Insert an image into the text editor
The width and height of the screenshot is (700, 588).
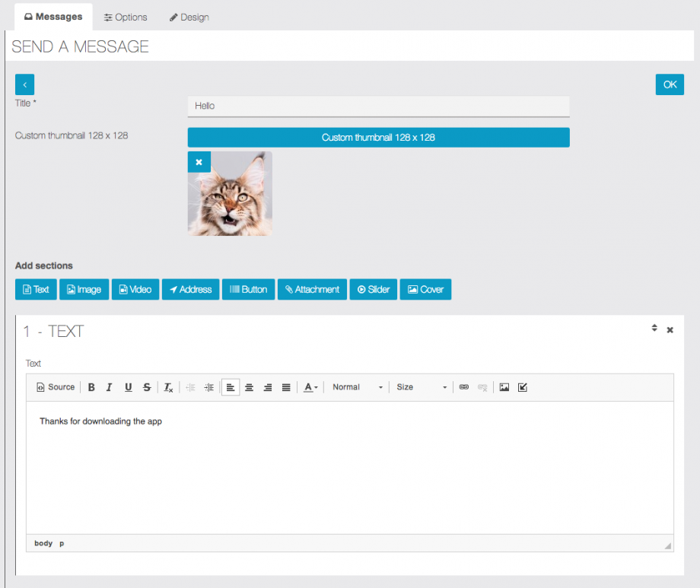(x=504, y=387)
